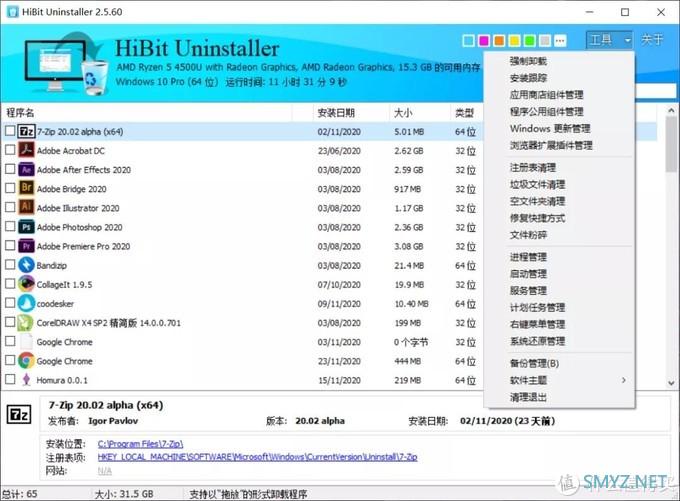Click the 7-Zip program icon in the list
Screen dimensions: 680x501
pos(26,131)
